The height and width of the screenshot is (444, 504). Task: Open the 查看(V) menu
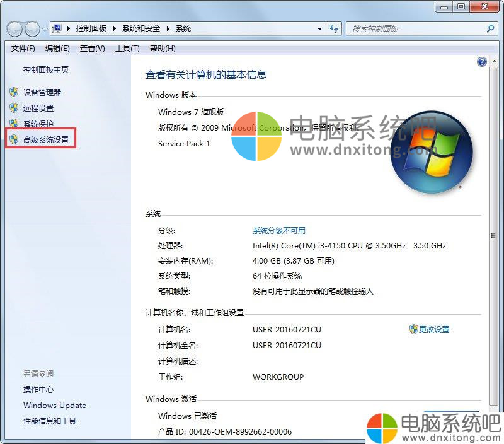[x=92, y=49]
